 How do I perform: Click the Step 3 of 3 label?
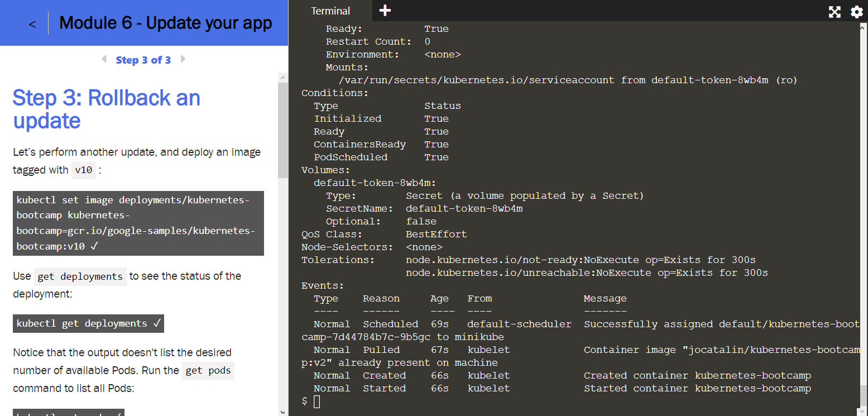click(143, 60)
